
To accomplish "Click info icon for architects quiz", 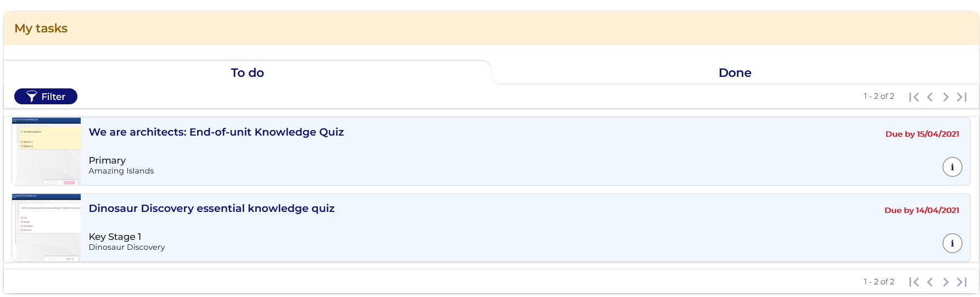I will coord(952,167).
